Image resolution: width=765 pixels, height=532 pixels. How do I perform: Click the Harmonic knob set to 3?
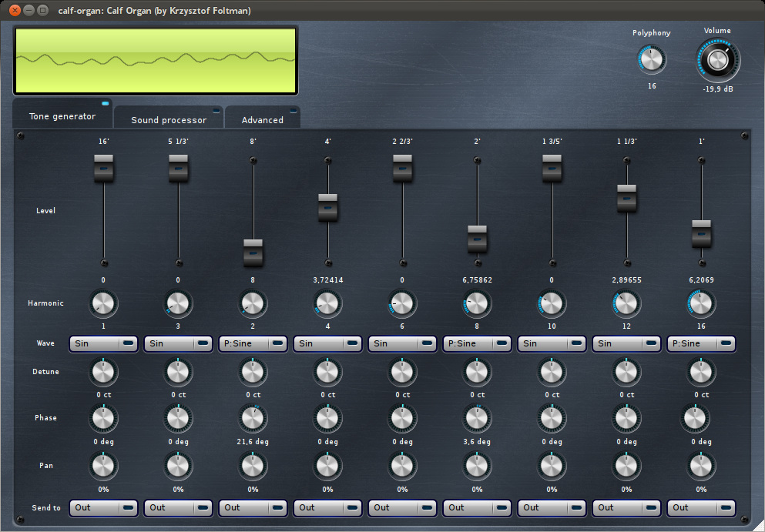tap(178, 303)
